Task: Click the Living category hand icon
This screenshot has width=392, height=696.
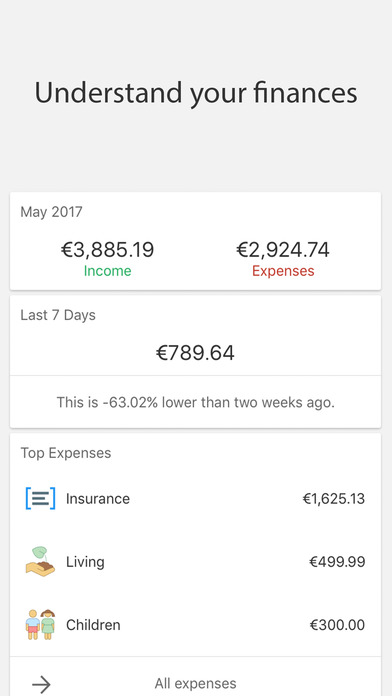Action: tap(40, 562)
